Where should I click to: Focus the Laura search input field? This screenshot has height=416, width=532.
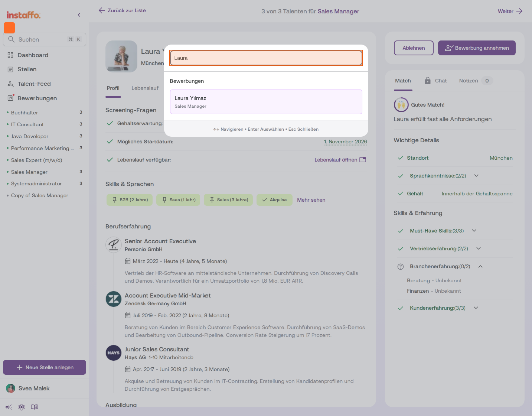pyautogui.click(x=266, y=58)
